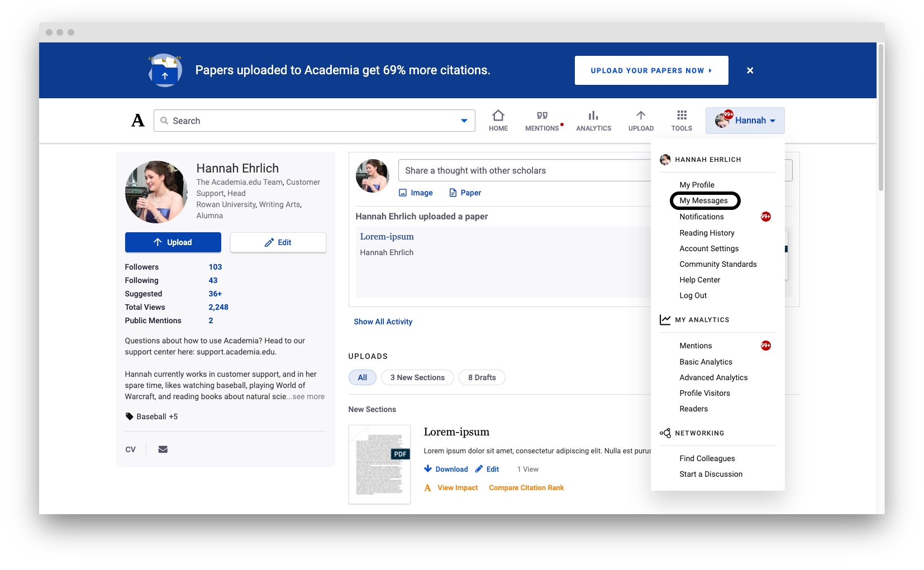Click Upload Your Papers Now button
Screen dimensions: 924x570
coord(651,70)
